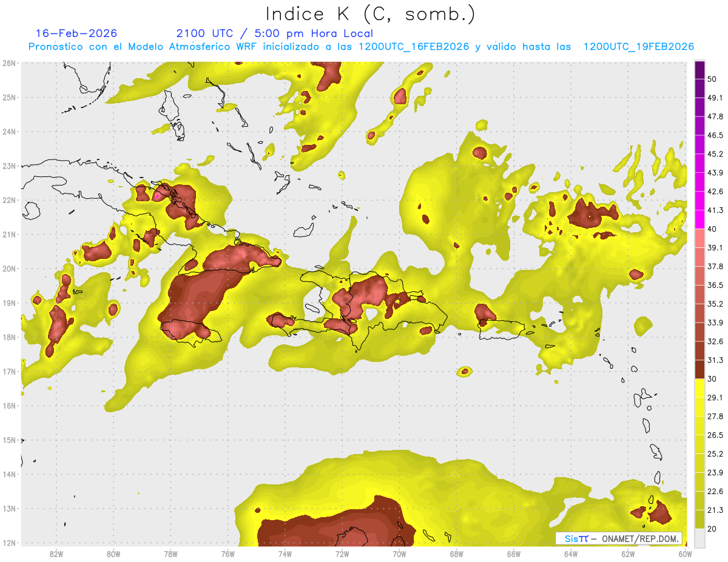The image size is (728, 562).
Task: Select the '24N' latitude label
Action: pyautogui.click(x=9, y=132)
